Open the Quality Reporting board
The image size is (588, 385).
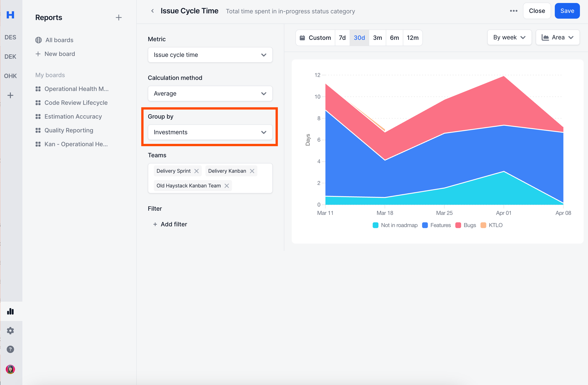(x=69, y=130)
